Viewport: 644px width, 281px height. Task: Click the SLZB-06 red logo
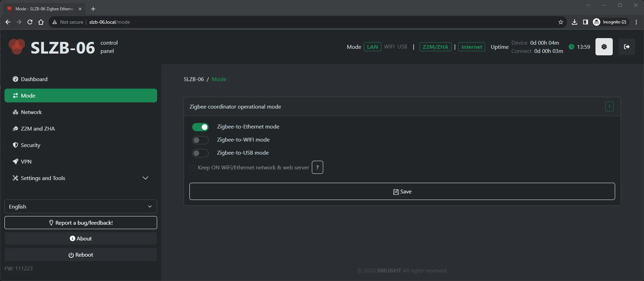coord(17,47)
